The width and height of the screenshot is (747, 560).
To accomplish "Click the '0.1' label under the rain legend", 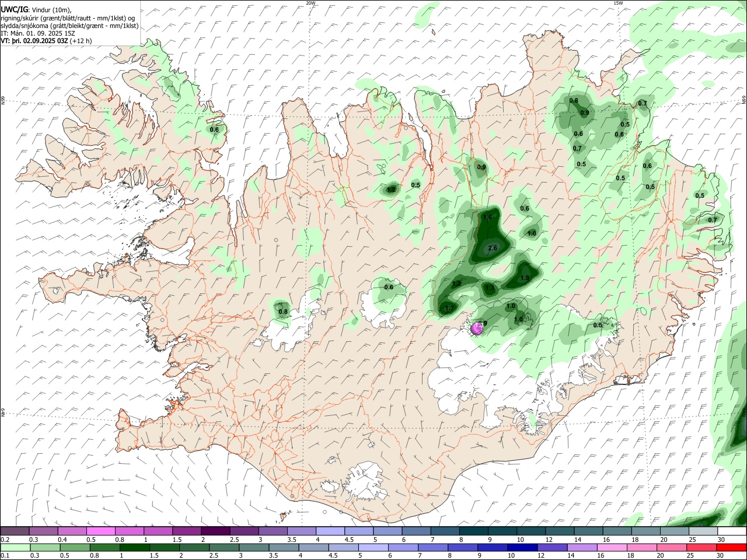I will coord(5,556).
